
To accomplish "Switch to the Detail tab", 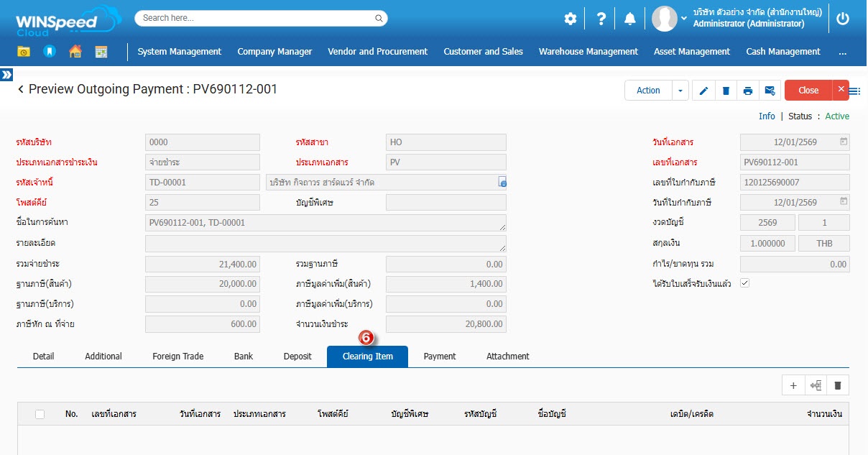I will (43, 357).
